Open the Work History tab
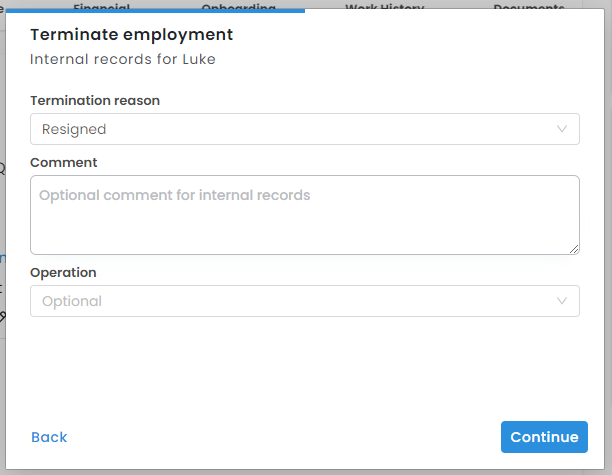 tap(384, 7)
